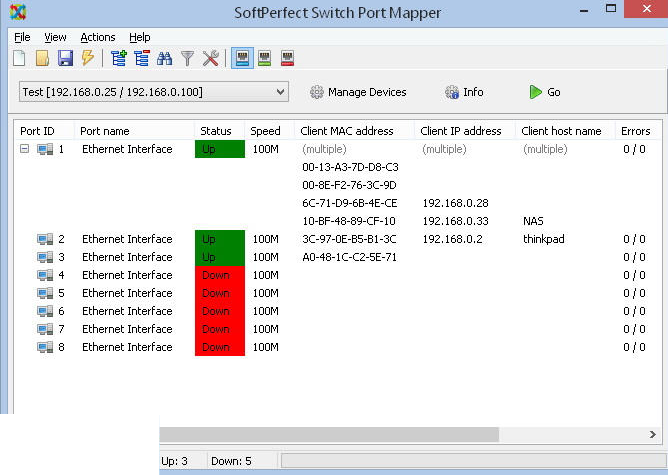The height and width of the screenshot is (476, 670).
Task: Select MAC address 00-8E-F2-76-3C-9D
Action: [x=349, y=185]
